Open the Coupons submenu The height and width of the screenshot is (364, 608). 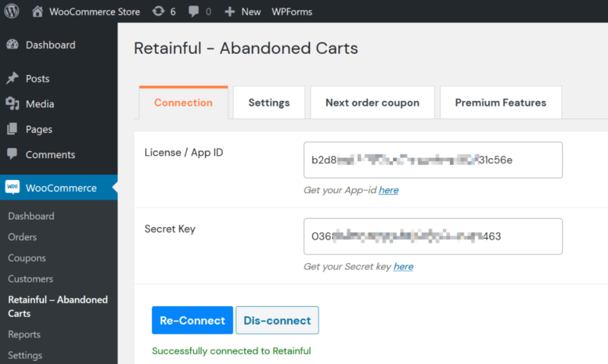coord(27,258)
